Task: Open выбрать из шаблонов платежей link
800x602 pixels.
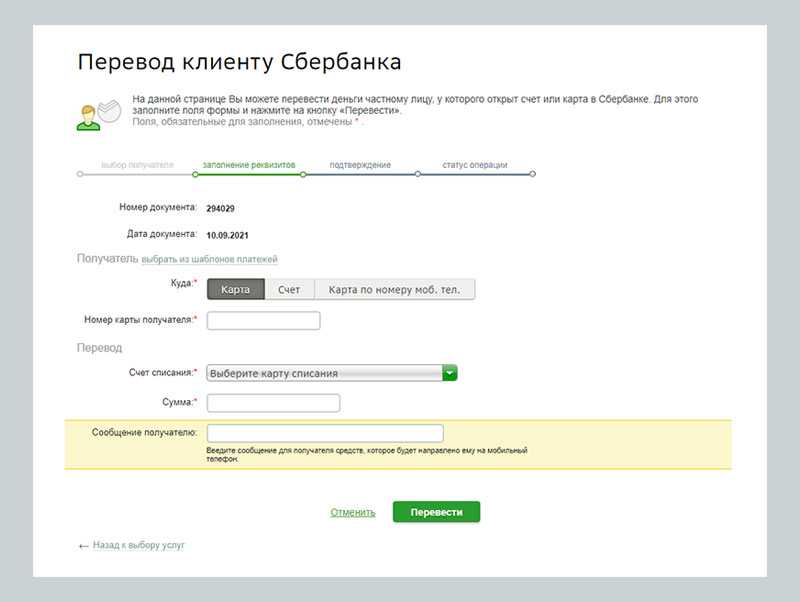Action: click(209, 259)
